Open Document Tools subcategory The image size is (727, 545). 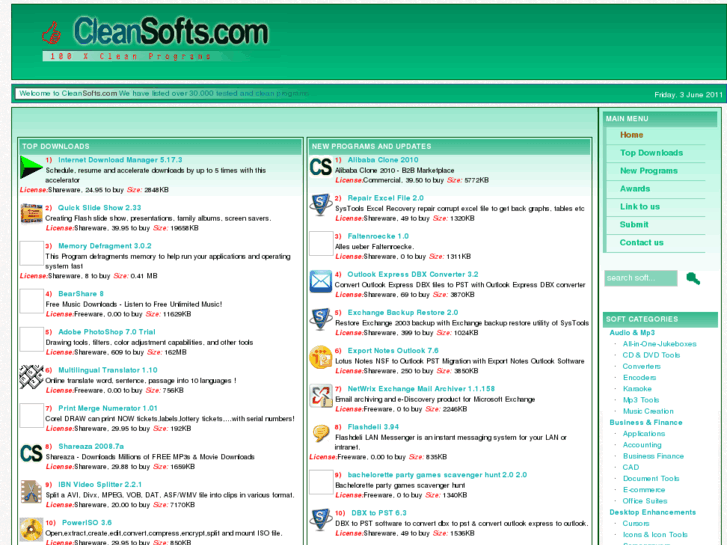click(x=651, y=478)
